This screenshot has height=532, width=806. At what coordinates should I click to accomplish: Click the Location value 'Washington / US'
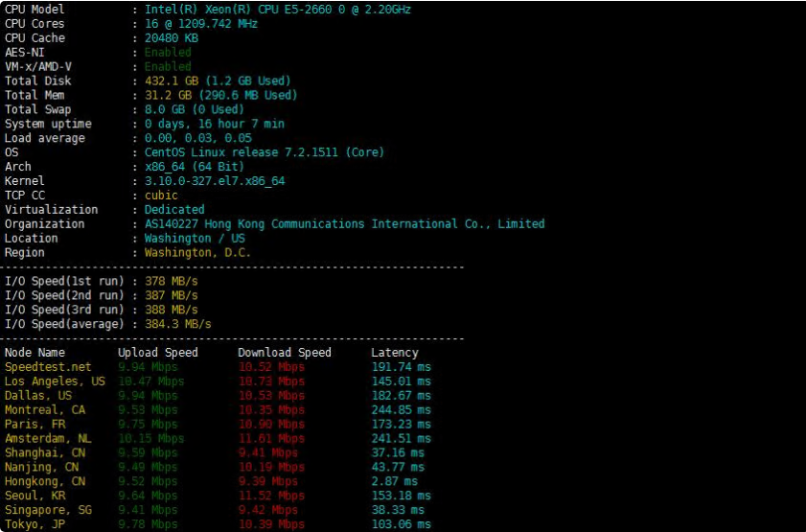(195, 239)
